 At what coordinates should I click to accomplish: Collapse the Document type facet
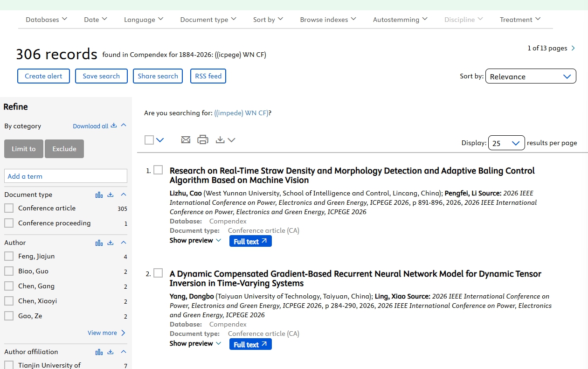pyautogui.click(x=124, y=195)
